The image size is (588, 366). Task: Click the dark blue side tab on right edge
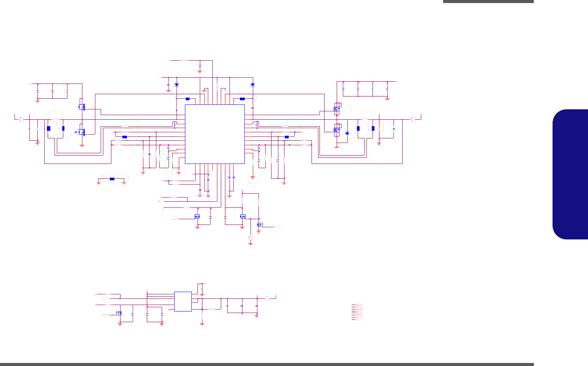(570, 174)
